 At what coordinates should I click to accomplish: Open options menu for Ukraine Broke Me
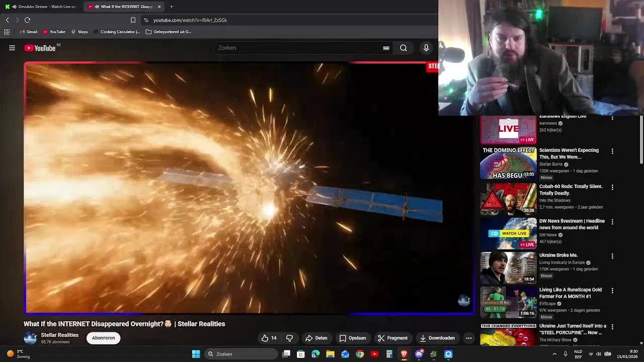point(612,256)
